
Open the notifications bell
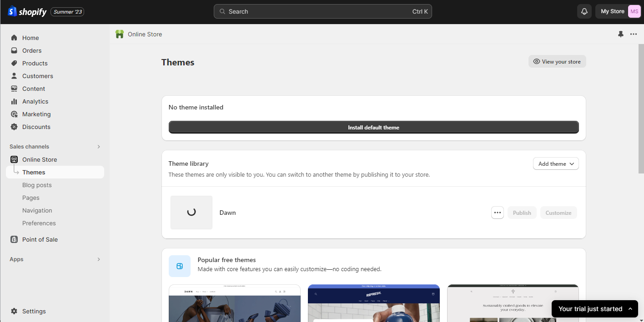click(584, 11)
